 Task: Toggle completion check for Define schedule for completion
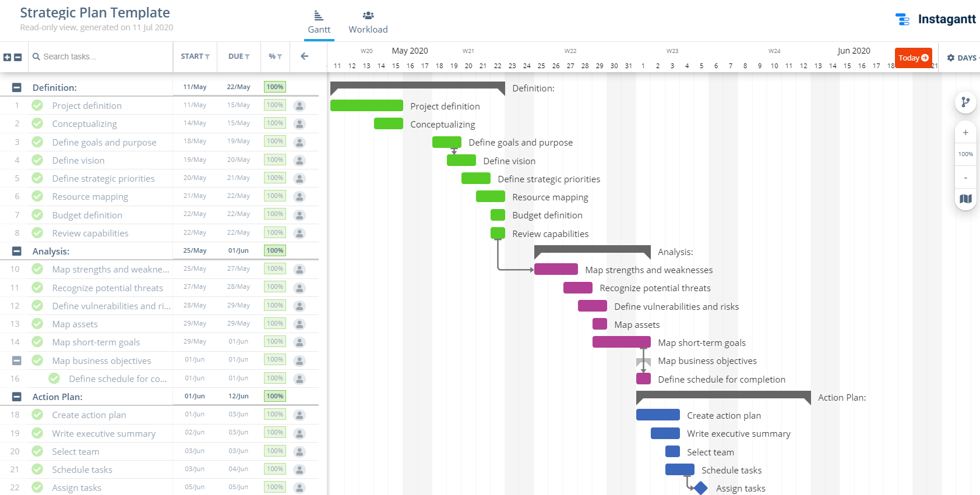point(54,378)
